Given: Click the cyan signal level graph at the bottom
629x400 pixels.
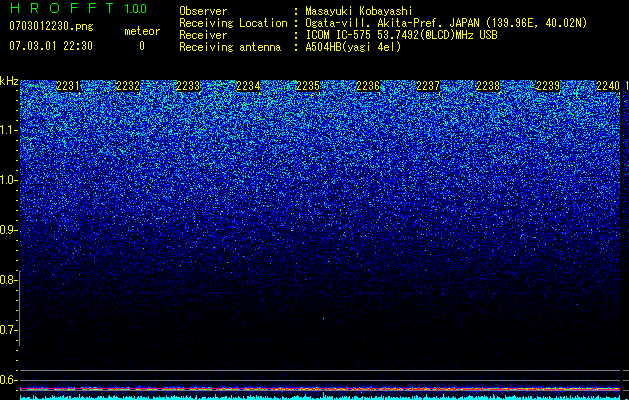Looking at the screenshot, I should pos(320,397).
